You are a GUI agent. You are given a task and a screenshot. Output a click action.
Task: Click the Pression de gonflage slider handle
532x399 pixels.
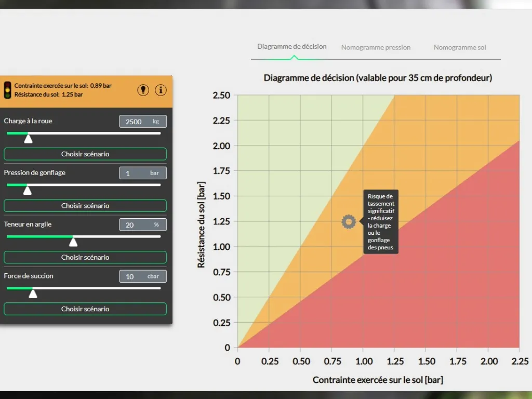tap(27, 190)
